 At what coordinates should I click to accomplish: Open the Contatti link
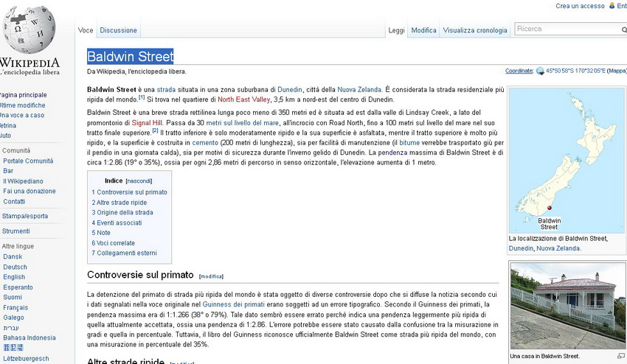[14, 202]
